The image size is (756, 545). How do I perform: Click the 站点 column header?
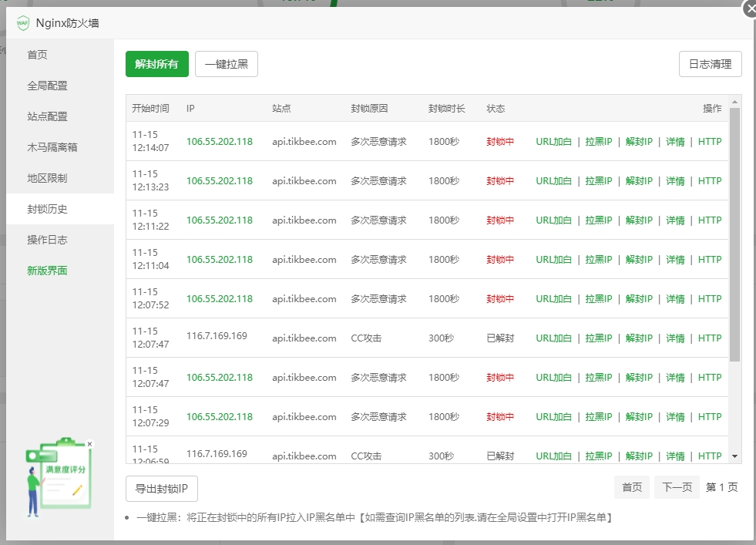(281, 108)
